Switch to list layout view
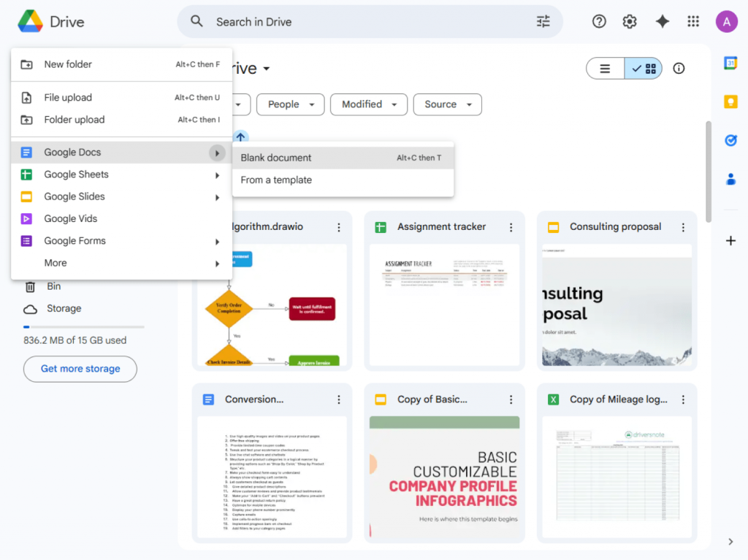This screenshot has width=748, height=560. (x=605, y=69)
